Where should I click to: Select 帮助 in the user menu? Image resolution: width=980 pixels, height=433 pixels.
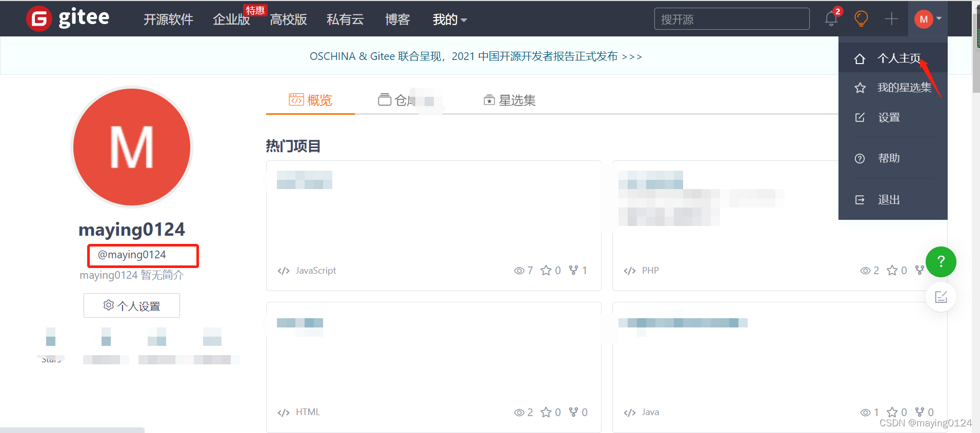893,158
